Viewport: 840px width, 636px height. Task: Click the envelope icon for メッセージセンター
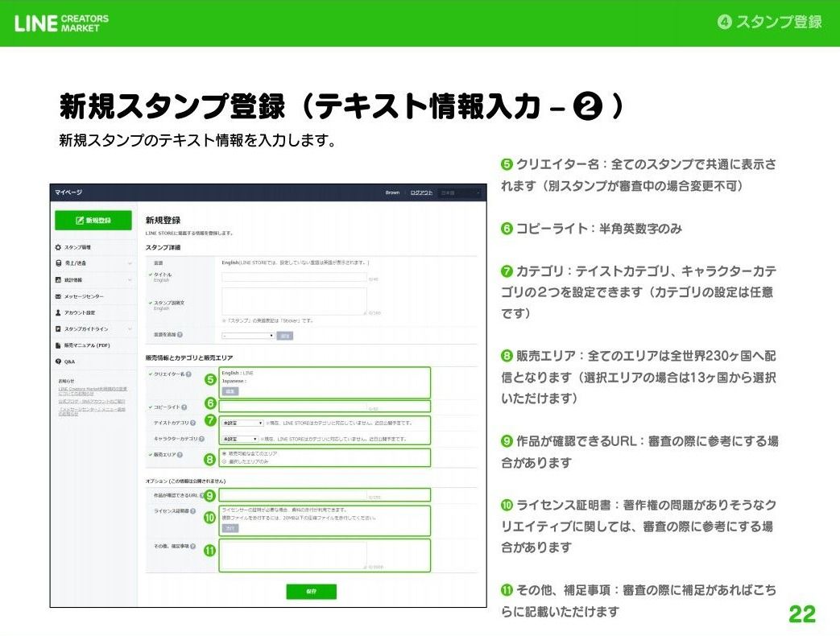click(59, 296)
